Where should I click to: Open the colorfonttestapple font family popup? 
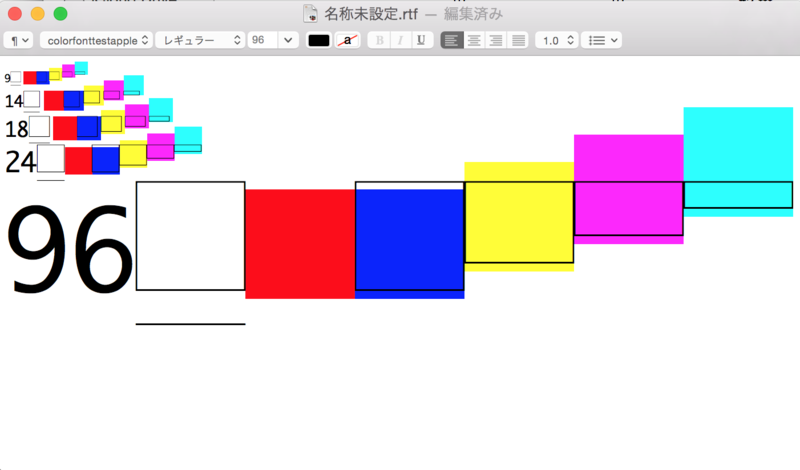tap(96, 40)
